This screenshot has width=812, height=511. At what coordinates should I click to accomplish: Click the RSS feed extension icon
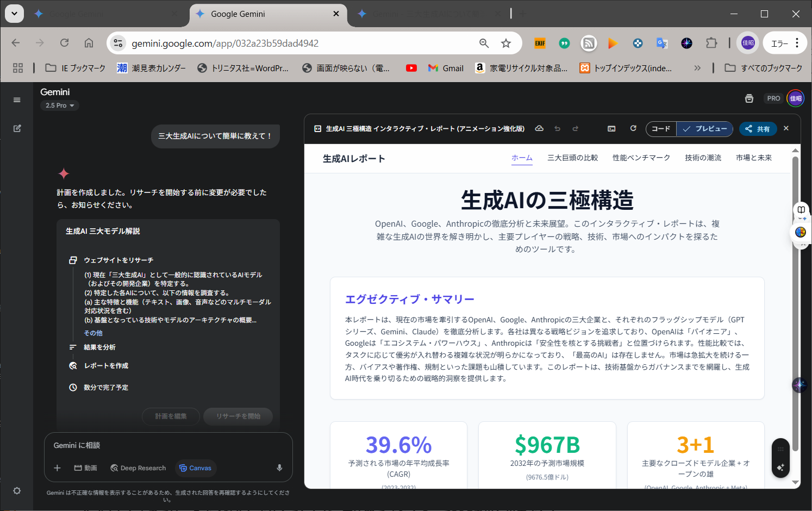click(589, 43)
